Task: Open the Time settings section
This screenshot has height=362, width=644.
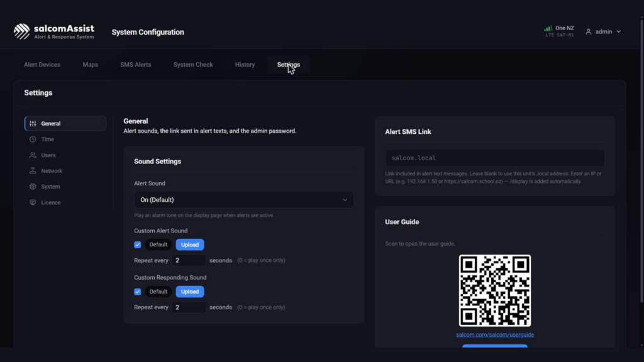Action: pyautogui.click(x=65, y=139)
